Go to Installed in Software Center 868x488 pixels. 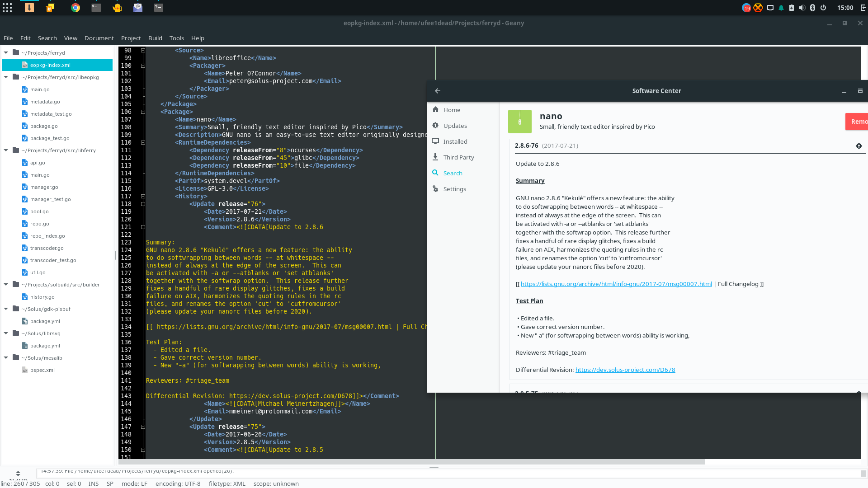coord(455,141)
